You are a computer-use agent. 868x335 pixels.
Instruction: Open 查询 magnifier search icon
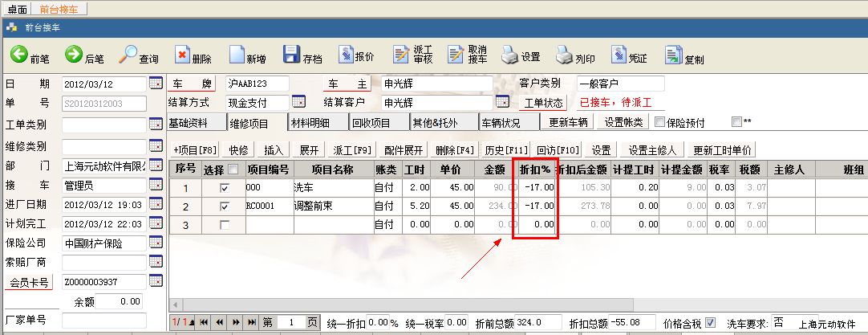(128, 55)
